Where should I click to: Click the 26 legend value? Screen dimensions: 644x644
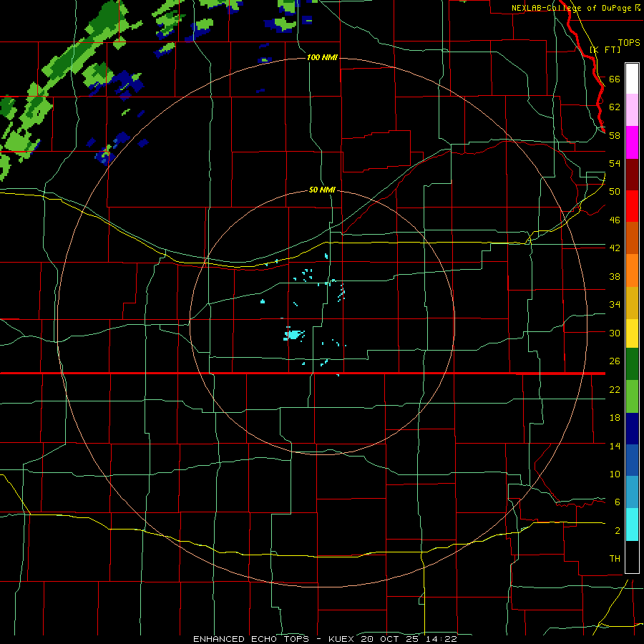(x=615, y=361)
